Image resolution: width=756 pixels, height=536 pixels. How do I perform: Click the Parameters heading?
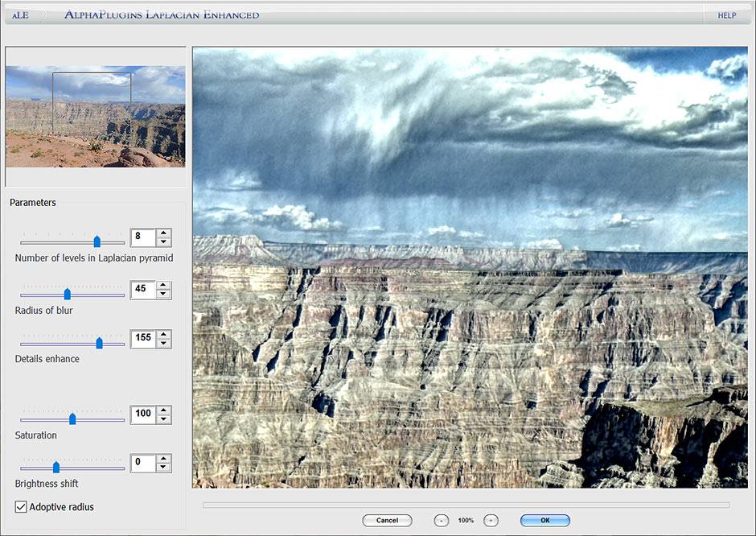[x=33, y=203]
